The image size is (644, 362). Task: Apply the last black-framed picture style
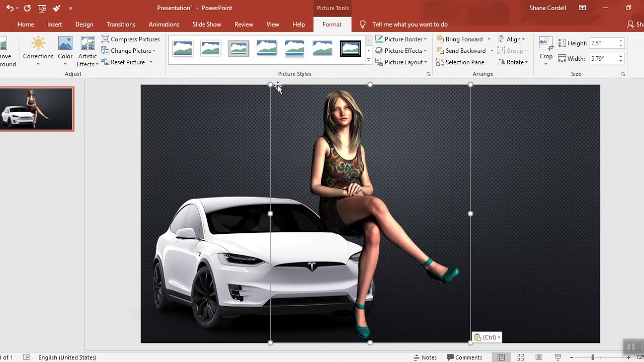[350, 49]
